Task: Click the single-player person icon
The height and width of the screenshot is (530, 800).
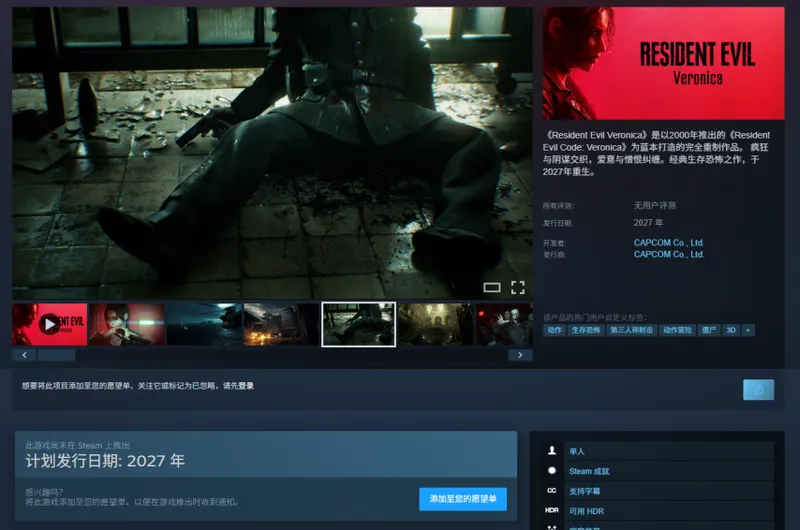Action: 552,450
